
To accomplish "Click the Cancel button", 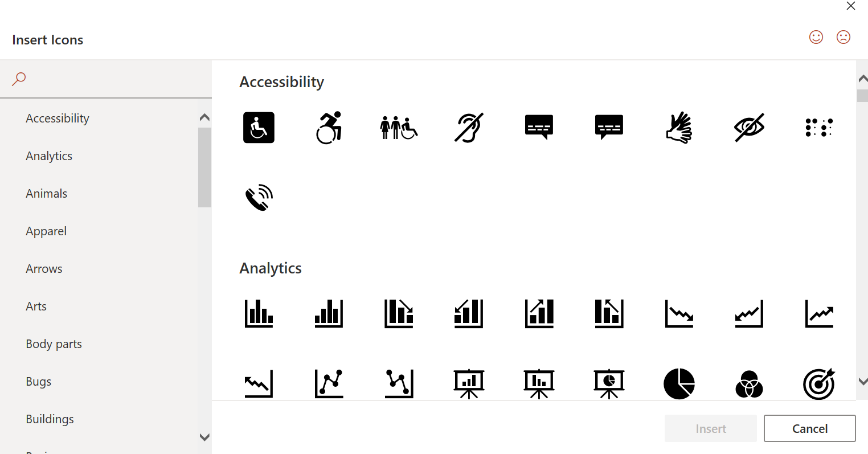I will [810, 428].
